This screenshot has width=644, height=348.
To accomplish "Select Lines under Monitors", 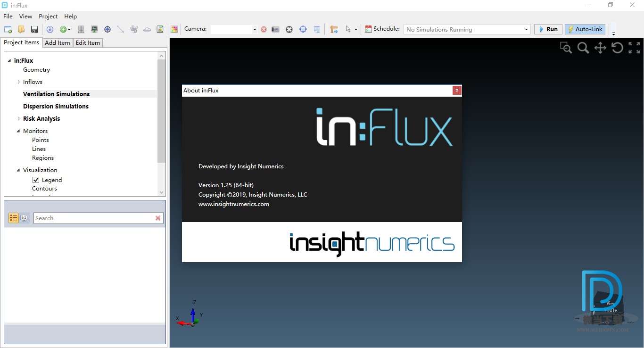I will (x=39, y=149).
